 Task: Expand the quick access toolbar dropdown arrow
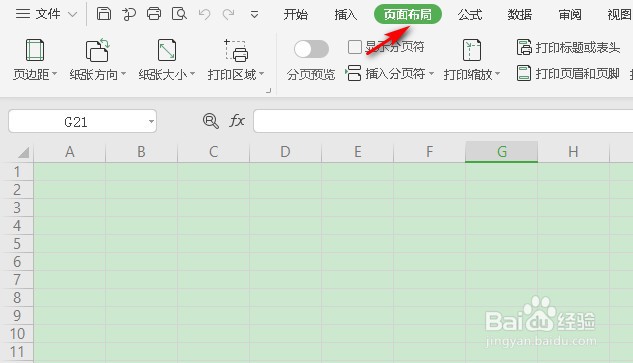click(254, 15)
